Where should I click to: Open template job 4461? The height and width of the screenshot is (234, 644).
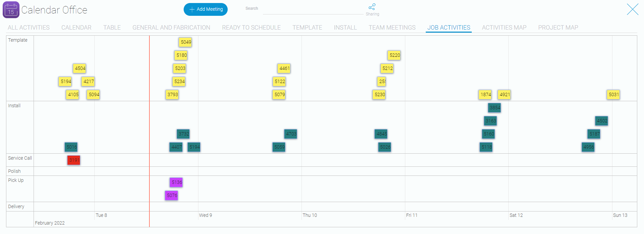(284, 68)
